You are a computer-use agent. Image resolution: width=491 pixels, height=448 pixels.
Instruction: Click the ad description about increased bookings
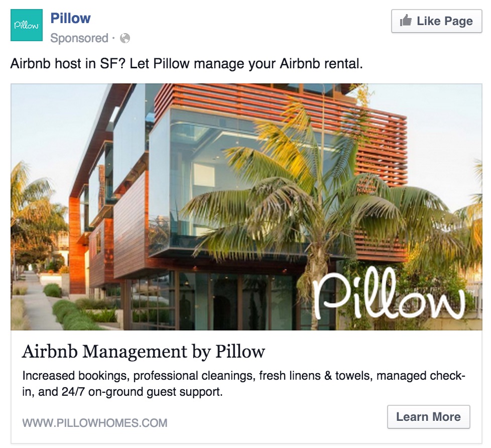point(243,384)
